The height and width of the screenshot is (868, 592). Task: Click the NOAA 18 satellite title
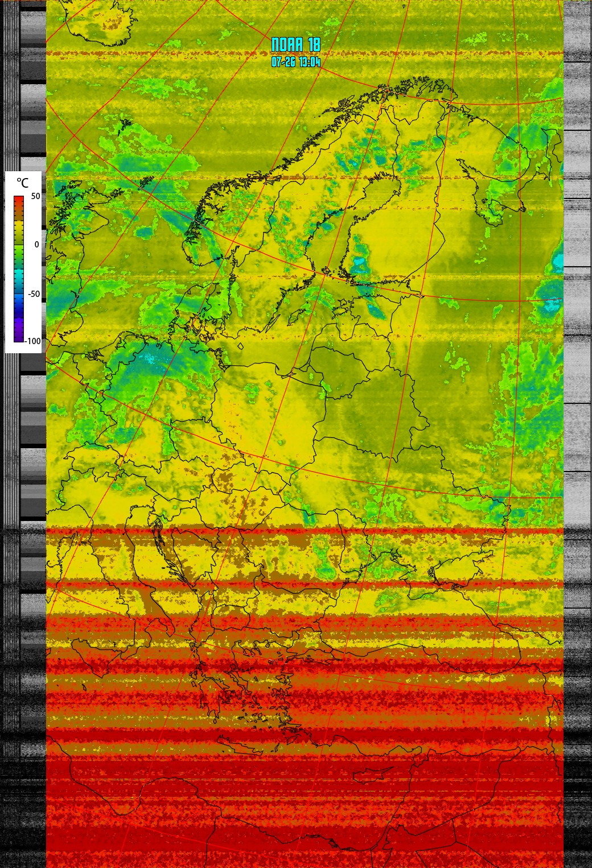point(295,45)
